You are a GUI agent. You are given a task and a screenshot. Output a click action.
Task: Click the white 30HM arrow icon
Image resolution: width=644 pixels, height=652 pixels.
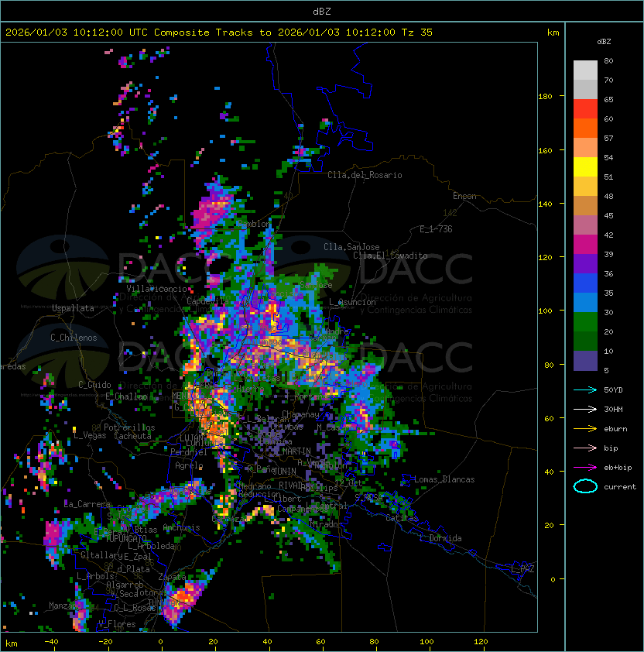click(585, 409)
